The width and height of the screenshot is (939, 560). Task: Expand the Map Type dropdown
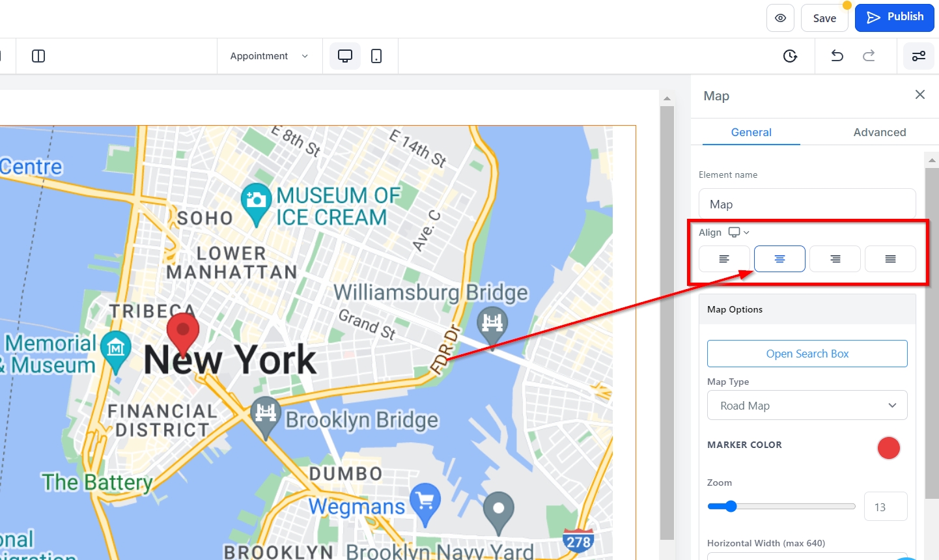point(807,406)
